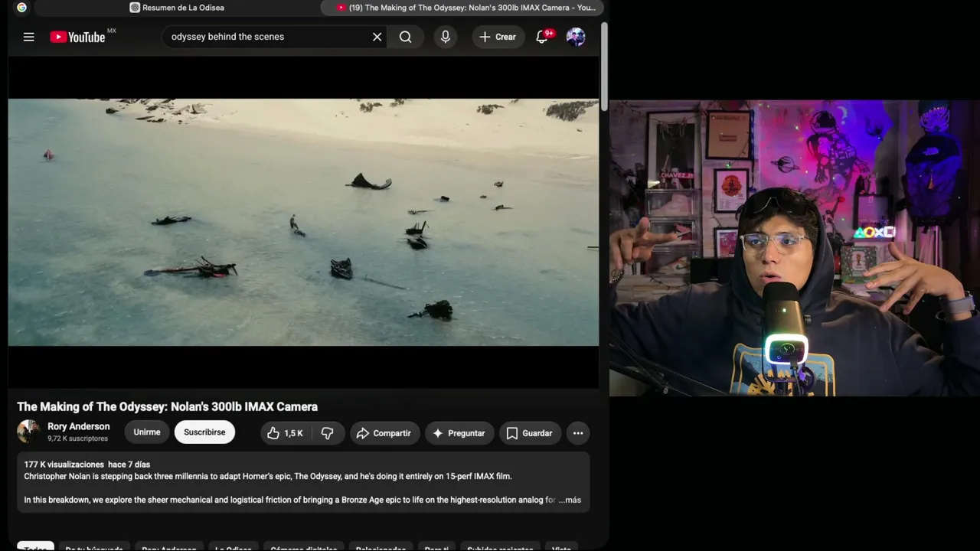Open the notifications bell
The image size is (980, 551).
(x=542, y=37)
